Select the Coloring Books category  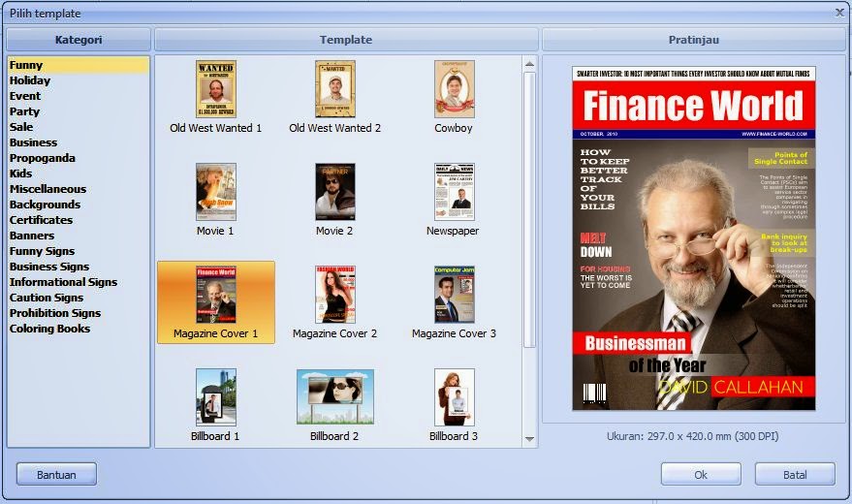pyautogui.click(x=79, y=329)
